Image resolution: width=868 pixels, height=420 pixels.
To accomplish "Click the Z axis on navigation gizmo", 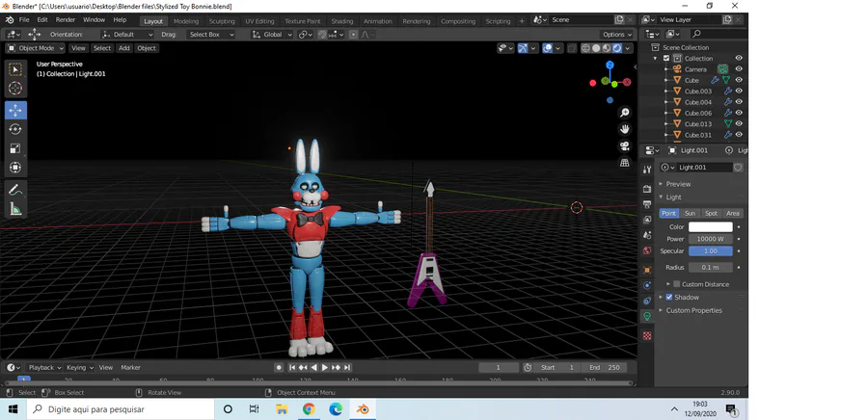I will (610, 65).
